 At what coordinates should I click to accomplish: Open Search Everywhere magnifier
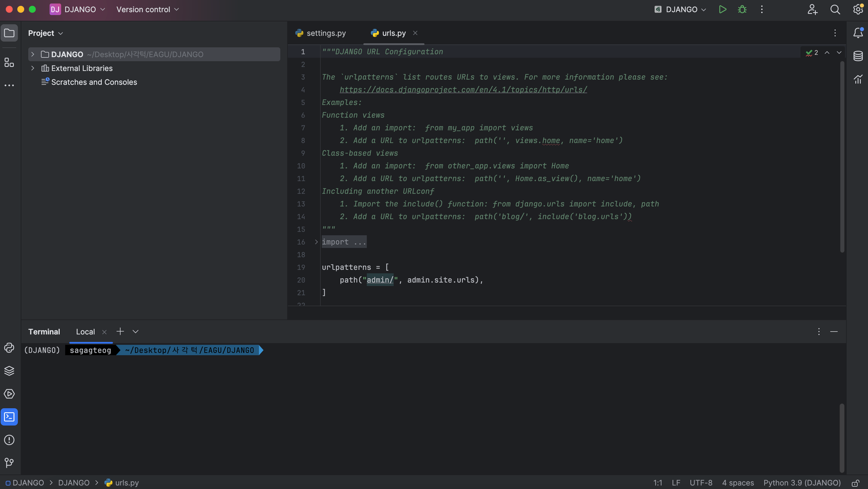835,10
